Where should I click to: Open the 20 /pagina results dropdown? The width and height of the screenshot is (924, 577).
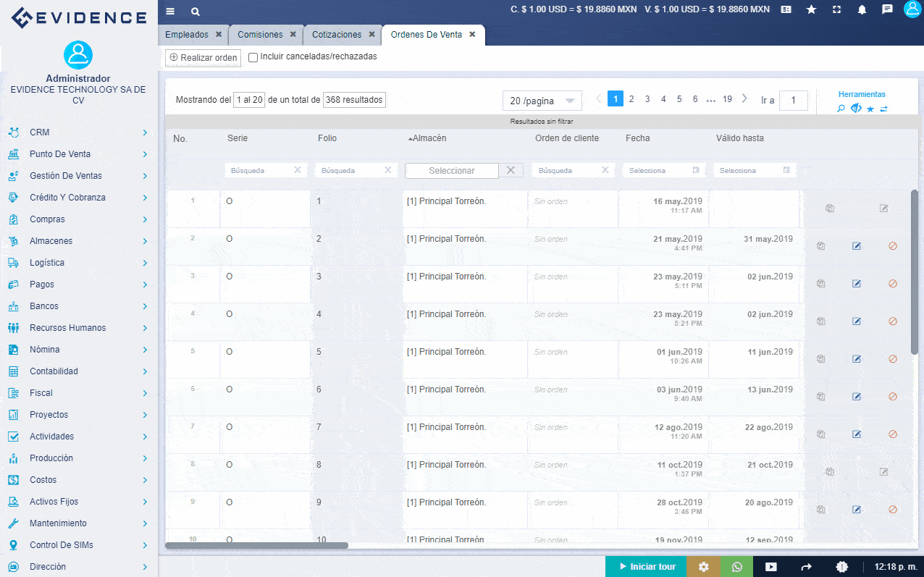coord(542,101)
